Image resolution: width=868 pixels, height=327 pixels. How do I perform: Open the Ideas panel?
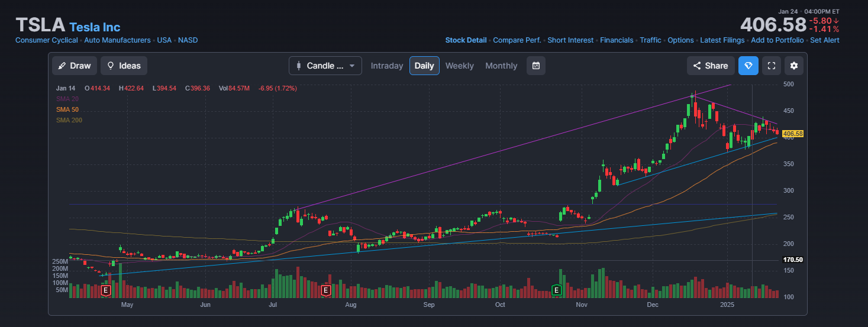coord(124,66)
